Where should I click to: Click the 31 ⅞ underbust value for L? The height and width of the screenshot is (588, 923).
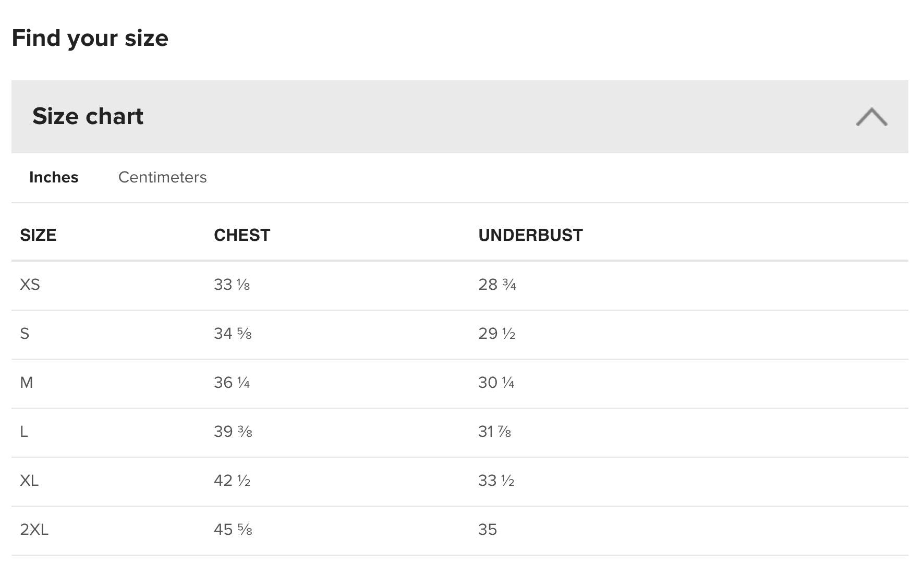pos(494,432)
